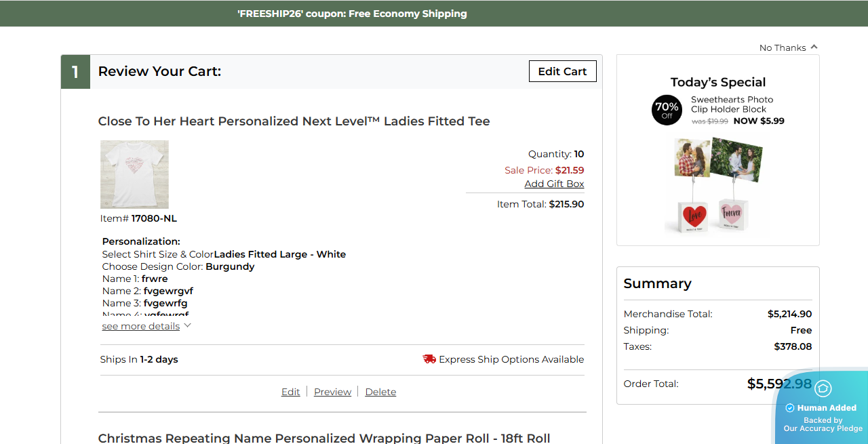This screenshot has width=868, height=444.
Task: Open the Sweethearts photo clip holder image
Action: pos(717,184)
